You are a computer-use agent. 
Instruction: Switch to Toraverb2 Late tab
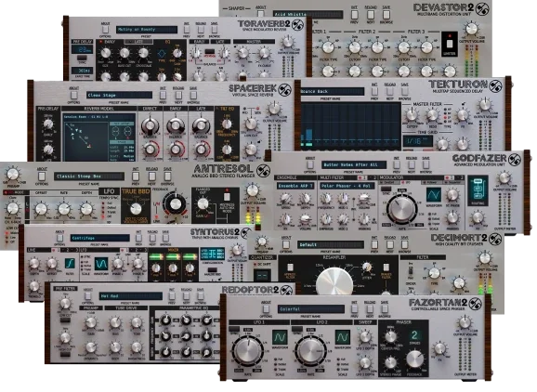[138, 42]
